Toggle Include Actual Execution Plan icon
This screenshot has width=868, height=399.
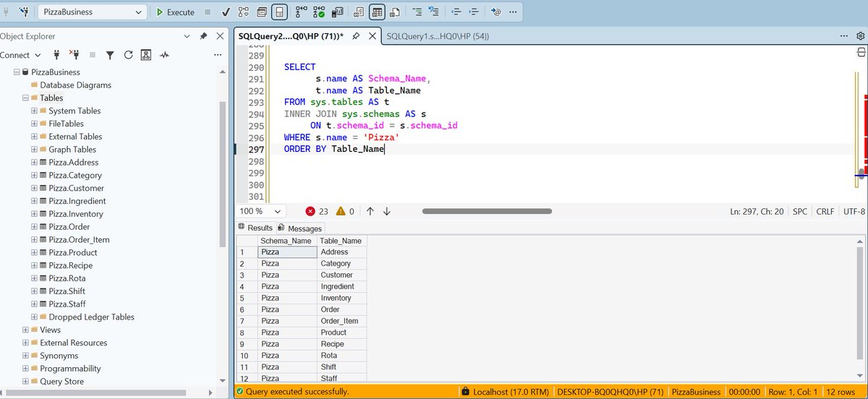pos(302,12)
